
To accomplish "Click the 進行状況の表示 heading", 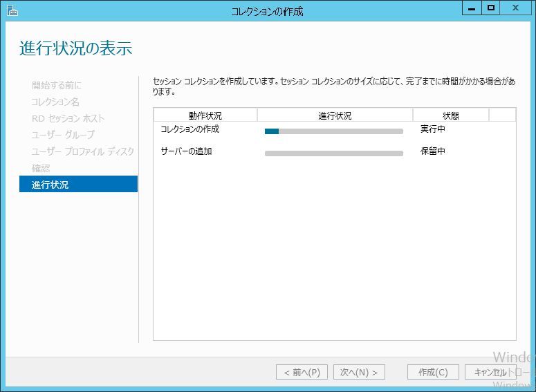I will click(x=76, y=48).
